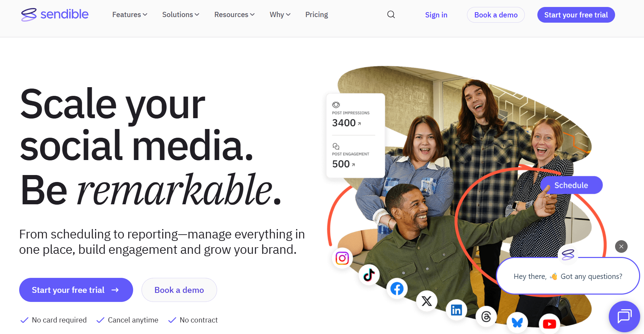Dismiss the chat greeting popup

point(621,246)
